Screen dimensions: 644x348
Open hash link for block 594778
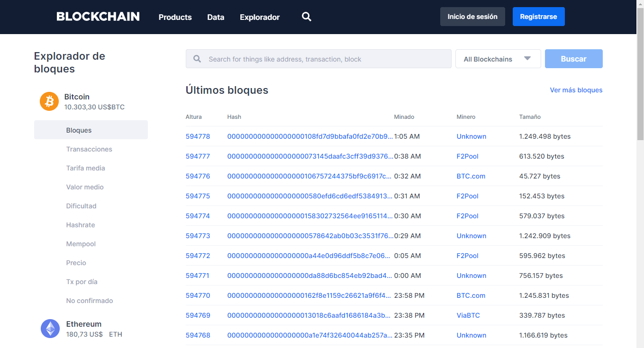(x=310, y=136)
